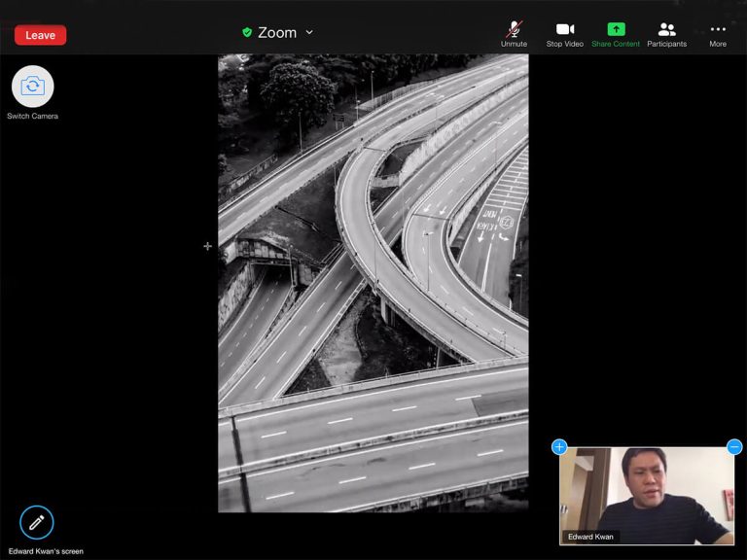Minimize video thumbnail with blue minus button
This screenshot has height=560, width=747.
[x=734, y=447]
